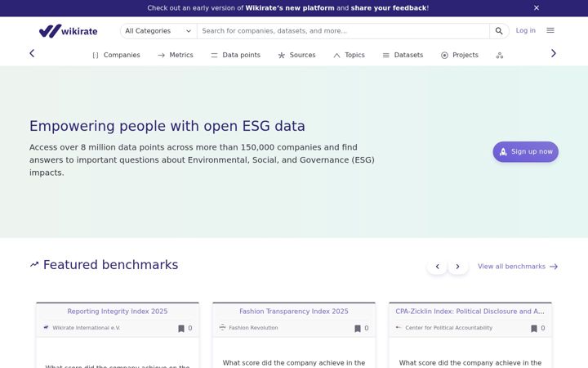Open the All Categories dropdown
The image size is (588, 368).
158,31
